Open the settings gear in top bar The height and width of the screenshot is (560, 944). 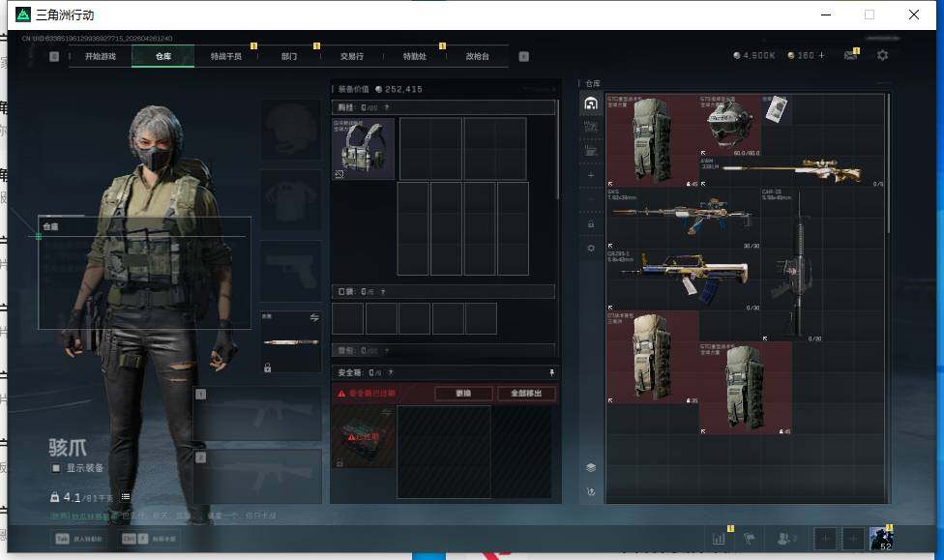click(x=883, y=55)
